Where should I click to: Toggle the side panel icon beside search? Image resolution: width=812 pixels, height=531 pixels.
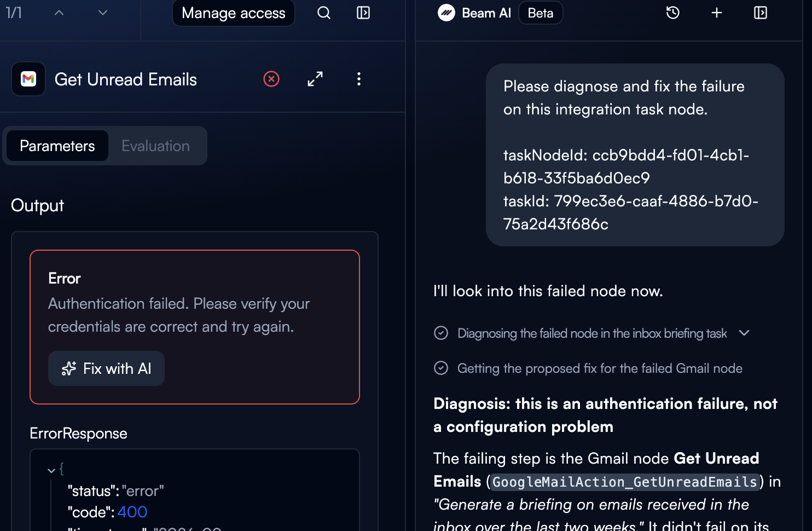pos(363,13)
